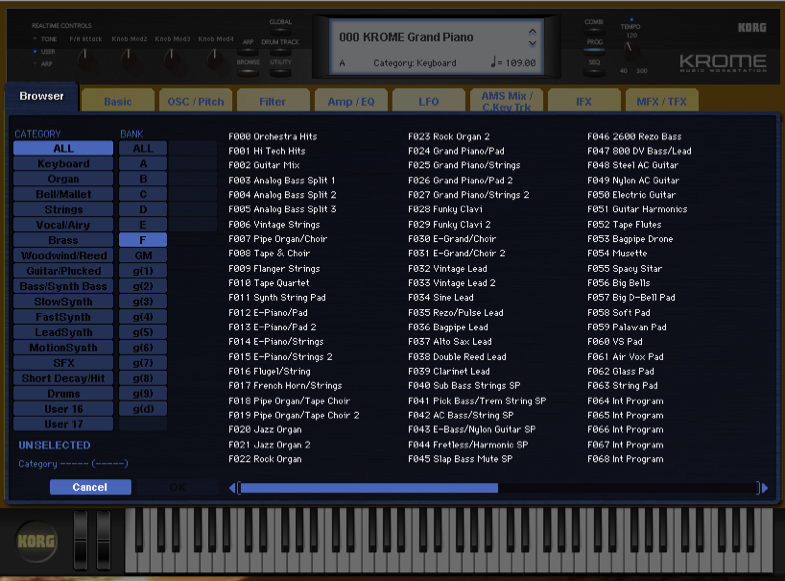This screenshot has width=785, height=581.
Task: Click the TEMPO knob
Action: [631, 51]
